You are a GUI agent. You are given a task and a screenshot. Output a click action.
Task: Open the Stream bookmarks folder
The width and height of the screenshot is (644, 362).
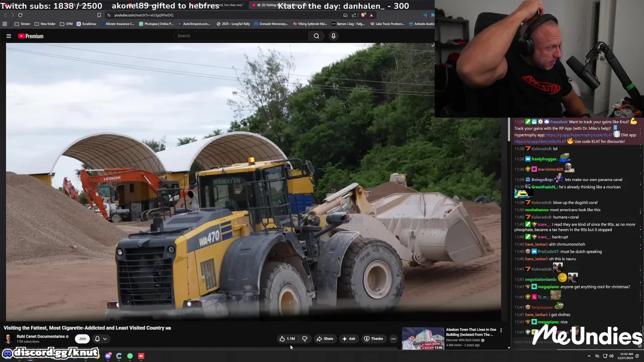22,24
